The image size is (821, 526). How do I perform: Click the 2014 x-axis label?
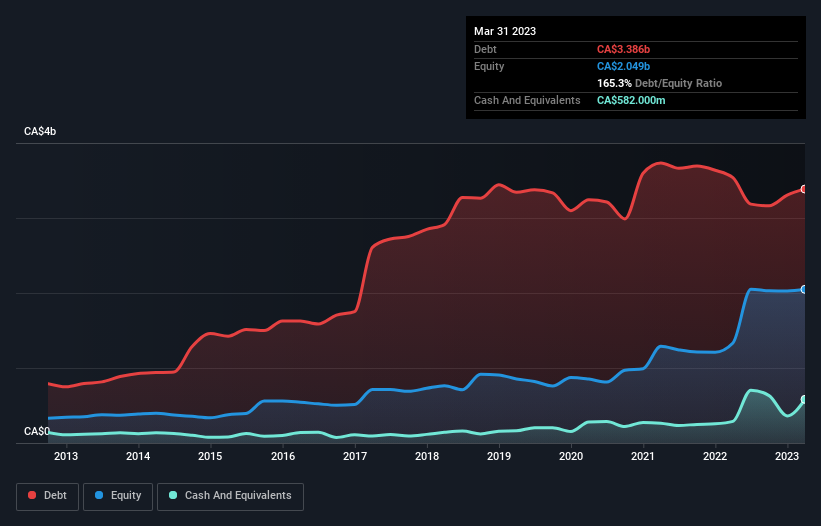tap(138, 456)
